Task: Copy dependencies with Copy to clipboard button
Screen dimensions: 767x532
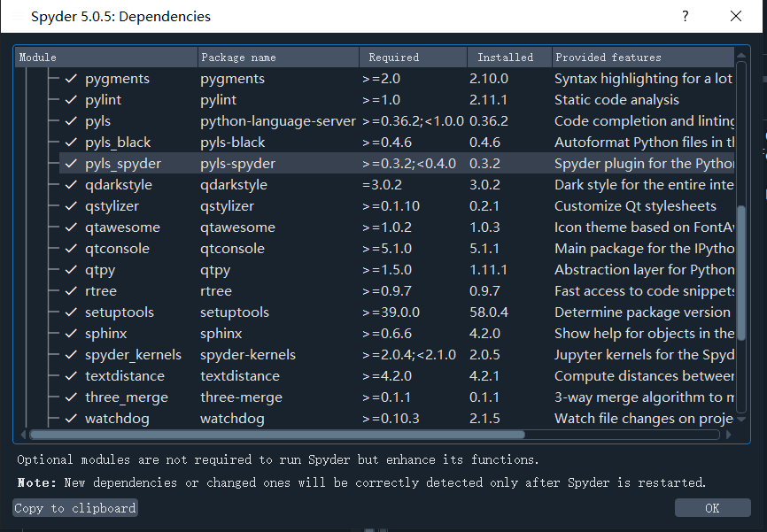Action: click(75, 508)
